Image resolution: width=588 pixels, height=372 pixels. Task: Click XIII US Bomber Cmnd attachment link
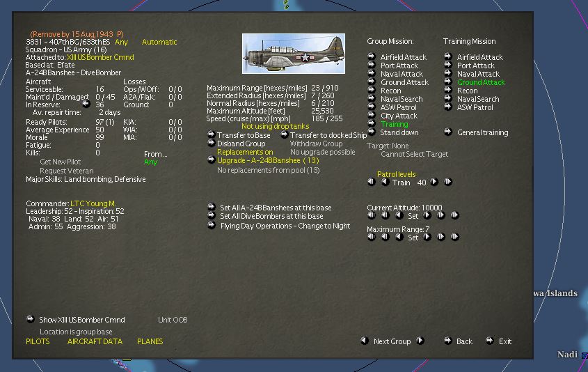coord(100,57)
